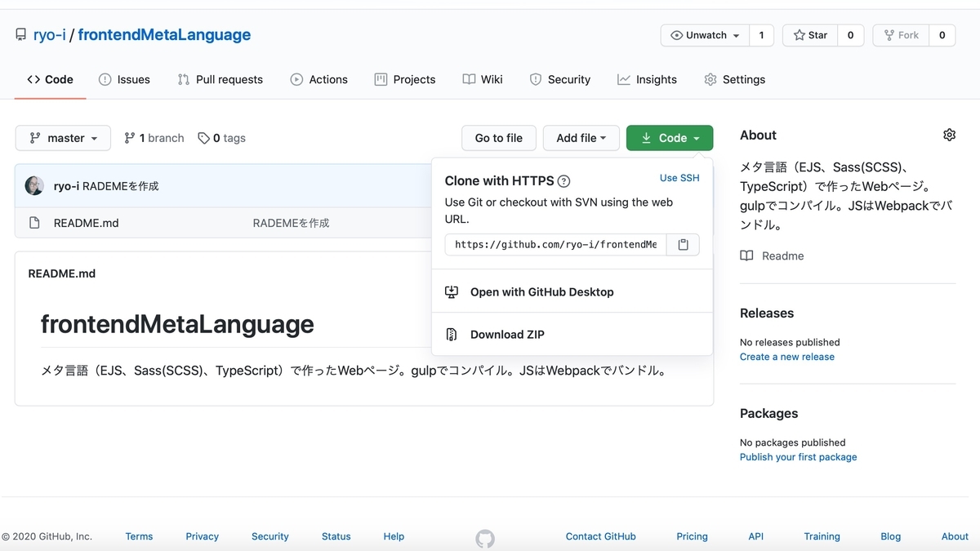Open Contact GitHub footer link

pos(600,536)
